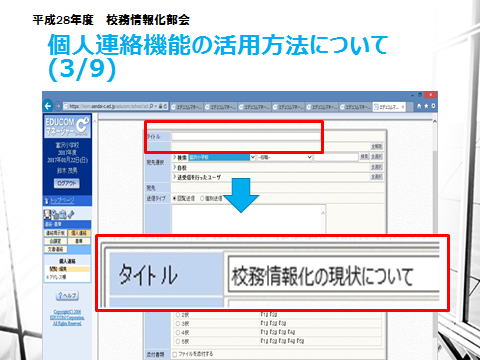Click the first sidebar toolbar person icon
This screenshot has width=480, height=360.
(47, 214)
